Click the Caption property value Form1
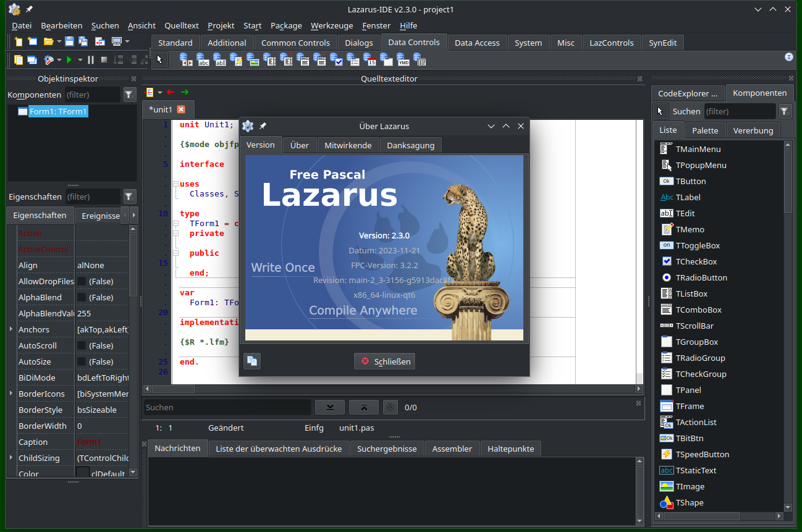Screen dimensions: 802x532 (89, 442)
